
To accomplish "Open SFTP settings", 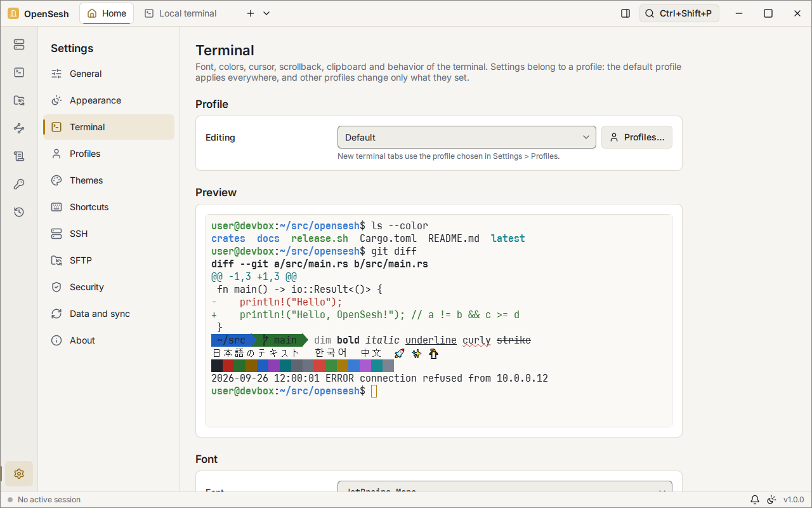I will tap(108, 260).
